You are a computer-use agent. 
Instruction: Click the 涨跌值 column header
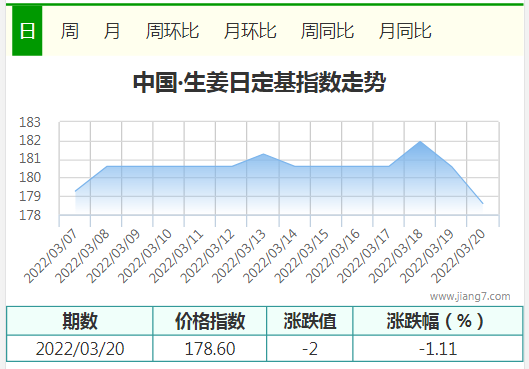point(310,321)
